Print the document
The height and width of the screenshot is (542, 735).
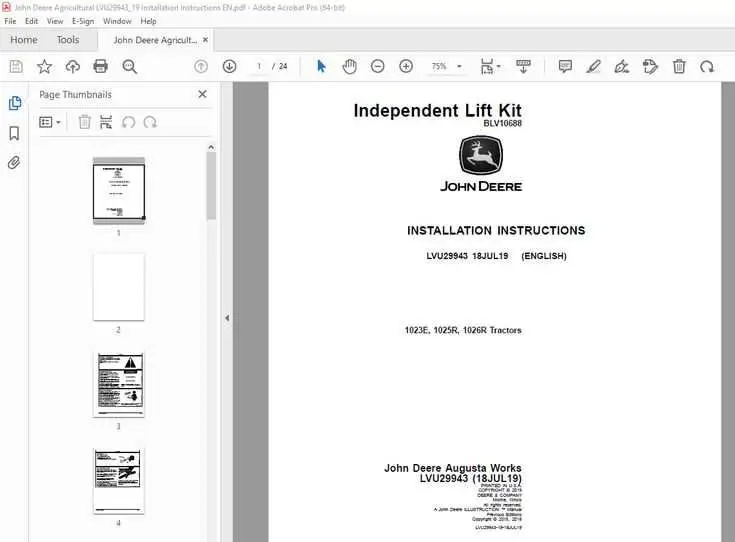(x=100, y=67)
